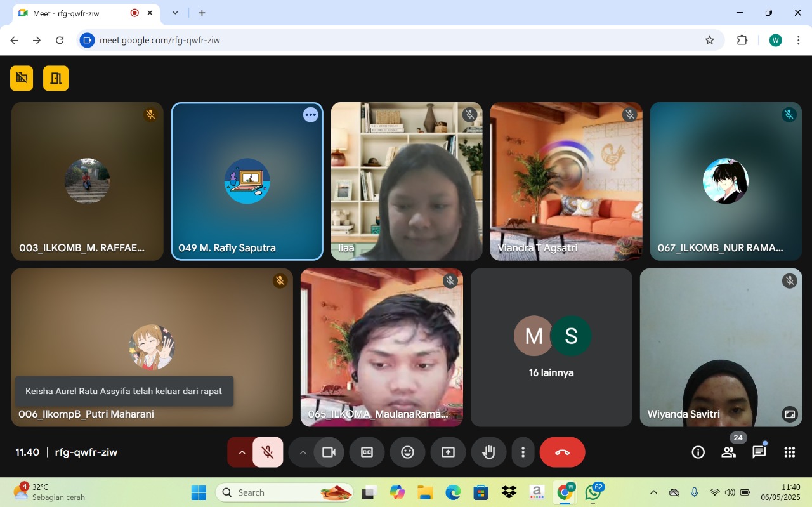This screenshot has width=812, height=507.
Task: Click the red leave call button
Action: (562, 452)
